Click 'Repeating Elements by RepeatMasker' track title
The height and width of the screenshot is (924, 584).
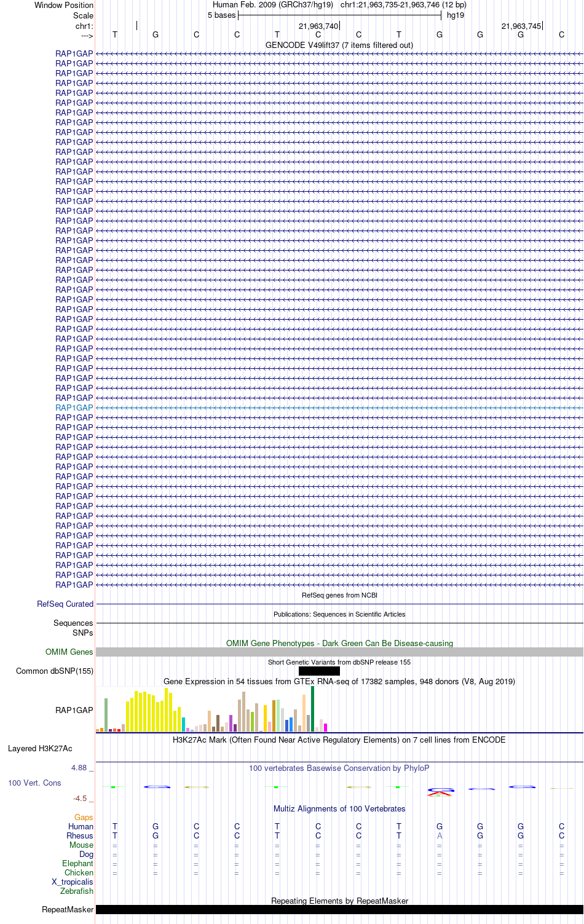[339, 901]
